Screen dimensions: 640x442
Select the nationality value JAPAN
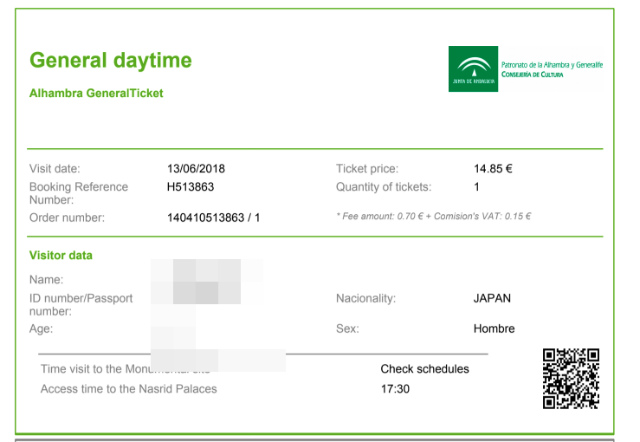click(492, 298)
